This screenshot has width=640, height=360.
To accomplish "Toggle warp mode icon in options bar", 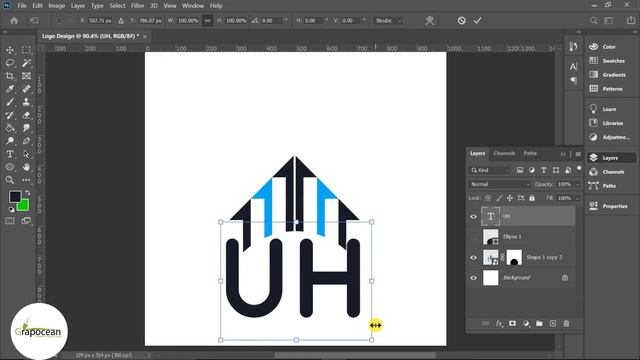I will point(429,20).
